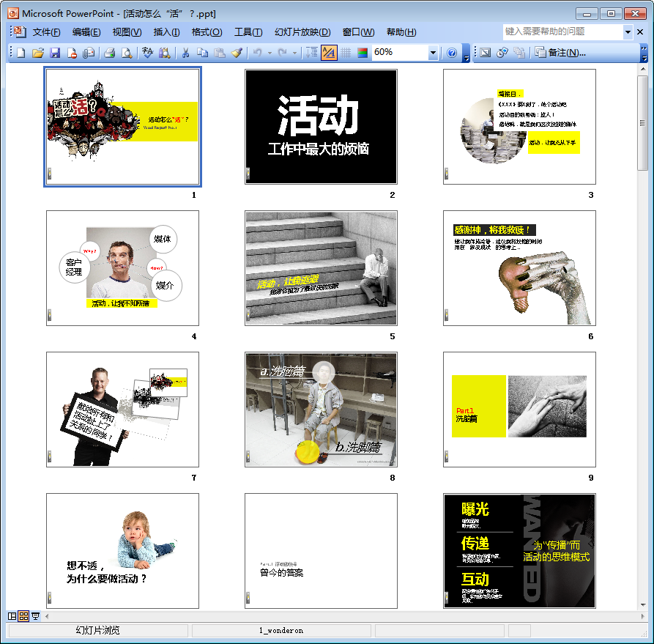Select slide 4 thumbnail with 媒体 bubbles
654x644 pixels.
pyautogui.click(x=122, y=268)
